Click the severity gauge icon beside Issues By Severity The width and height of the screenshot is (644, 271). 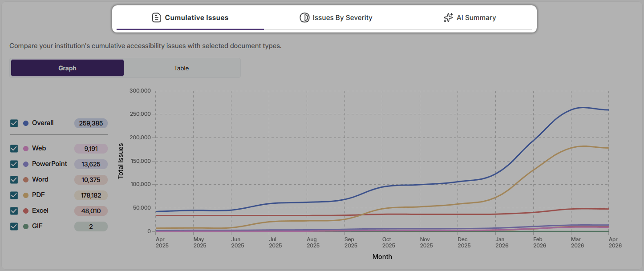click(x=305, y=17)
